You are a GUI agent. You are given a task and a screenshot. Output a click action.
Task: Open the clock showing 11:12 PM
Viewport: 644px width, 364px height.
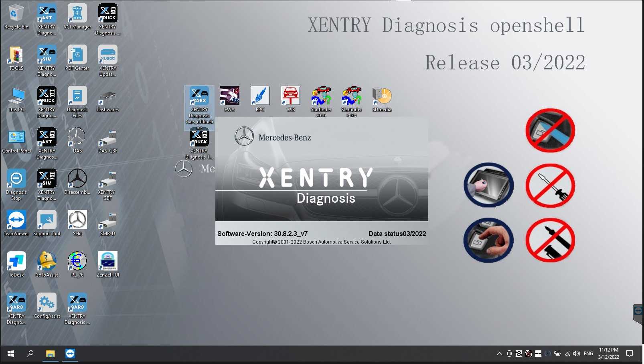click(x=608, y=354)
